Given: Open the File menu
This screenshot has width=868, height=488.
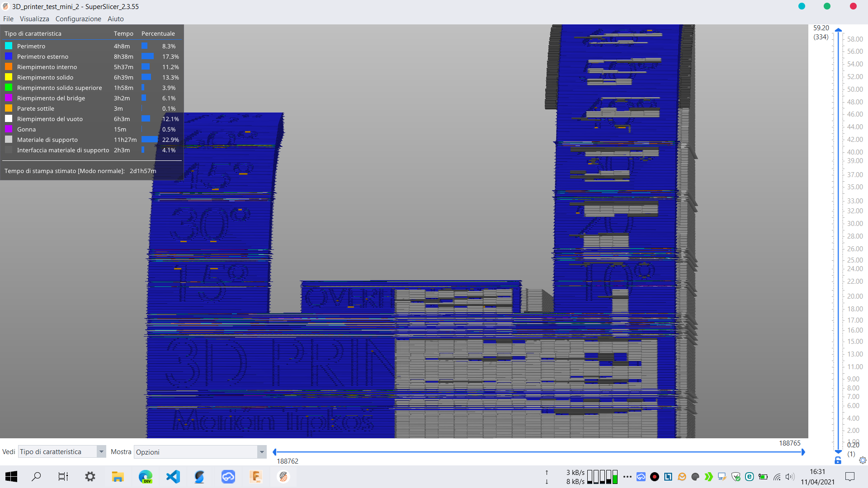Looking at the screenshot, I should pyautogui.click(x=8, y=19).
